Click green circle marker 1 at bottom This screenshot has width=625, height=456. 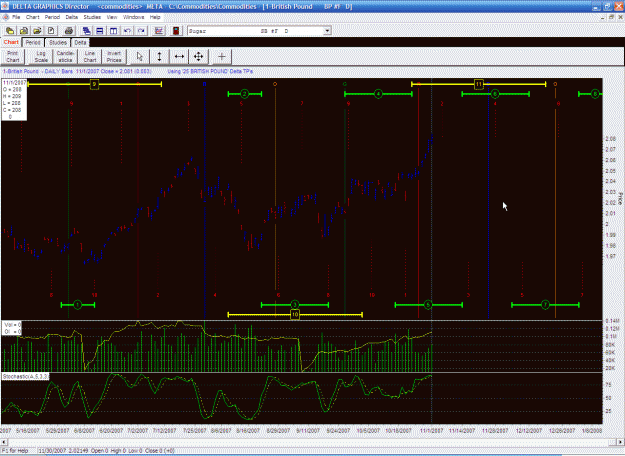(78, 305)
